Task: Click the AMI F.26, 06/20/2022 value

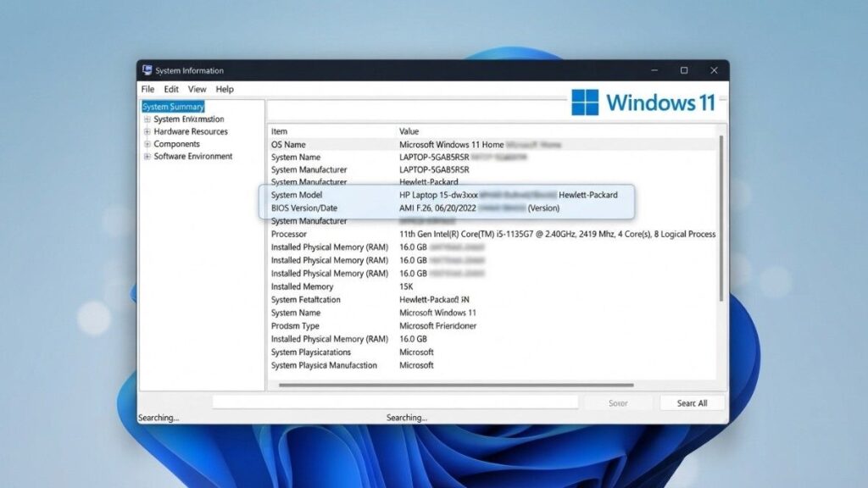Action: coord(437,208)
